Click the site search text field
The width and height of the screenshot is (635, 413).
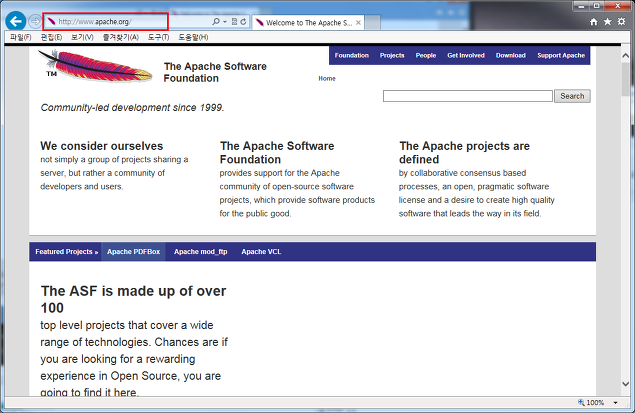[468, 96]
